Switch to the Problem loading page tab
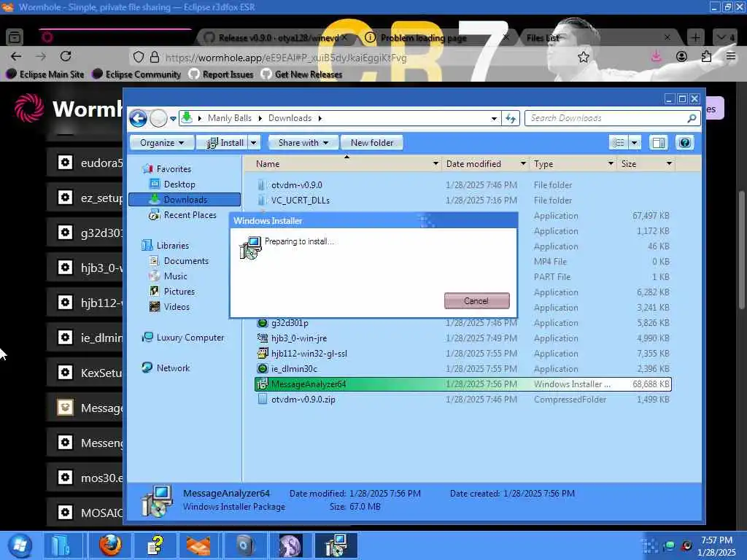 tap(436, 38)
